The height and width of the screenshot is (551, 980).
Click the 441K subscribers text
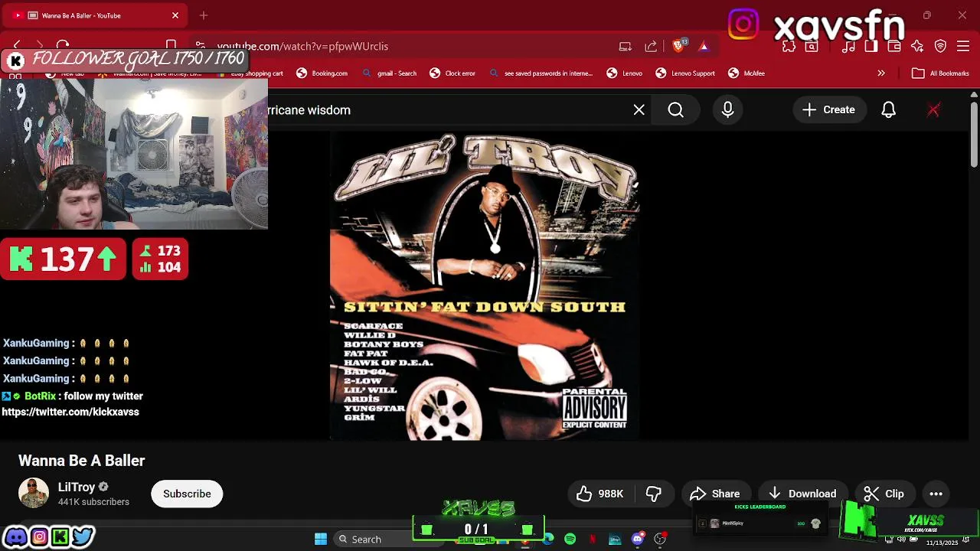[x=93, y=502]
